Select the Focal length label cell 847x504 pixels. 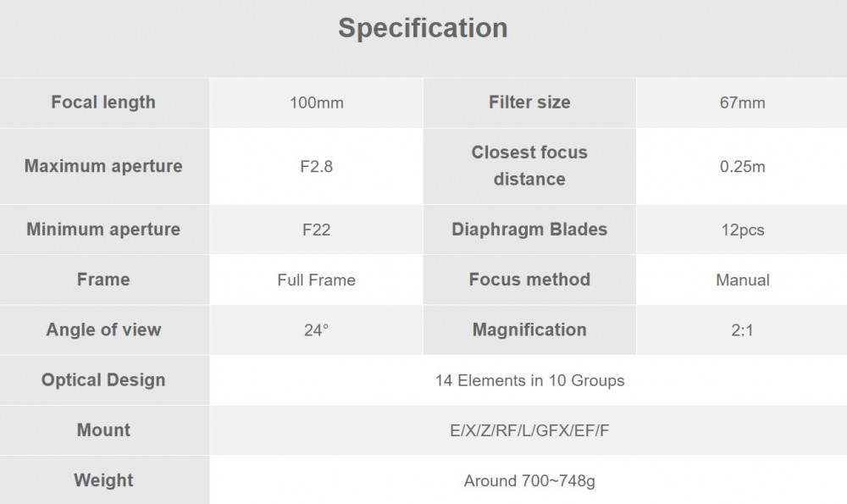point(104,102)
